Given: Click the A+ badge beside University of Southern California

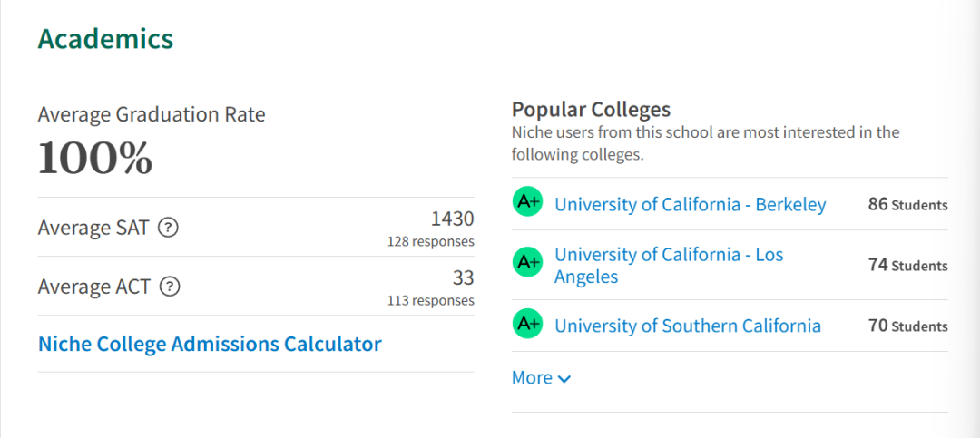Looking at the screenshot, I should [528, 324].
